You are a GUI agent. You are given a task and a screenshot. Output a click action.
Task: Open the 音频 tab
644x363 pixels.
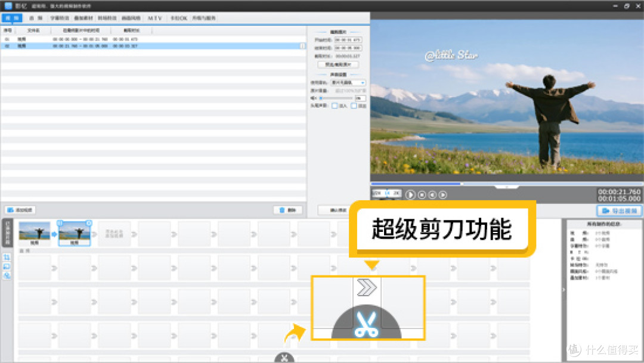(36, 18)
